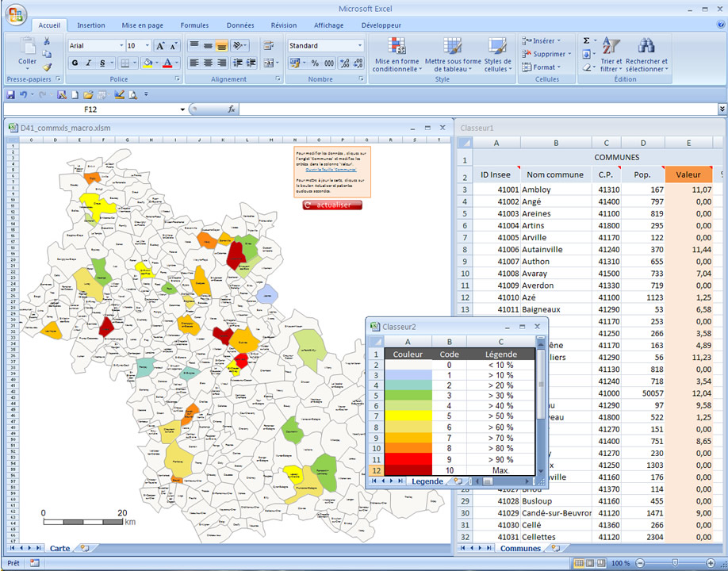The image size is (728, 571).
Task: Toggle top vertical alignment
Action: point(194,45)
